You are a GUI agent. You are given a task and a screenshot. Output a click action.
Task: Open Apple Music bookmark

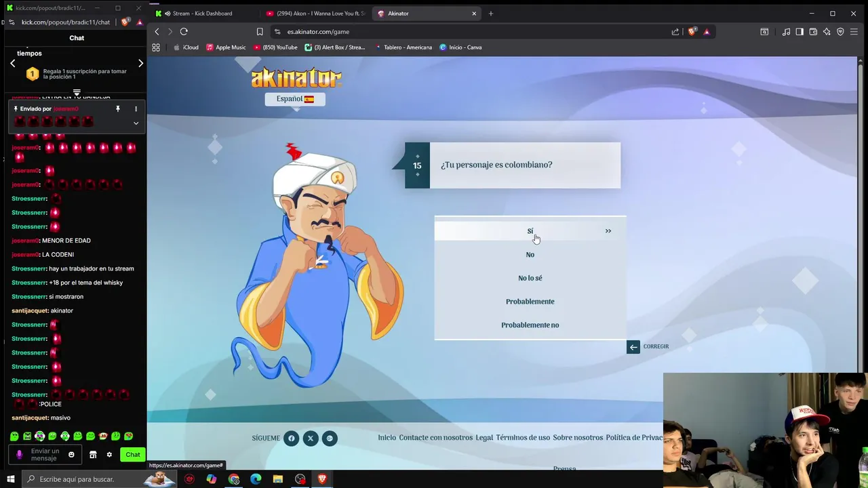coord(226,47)
